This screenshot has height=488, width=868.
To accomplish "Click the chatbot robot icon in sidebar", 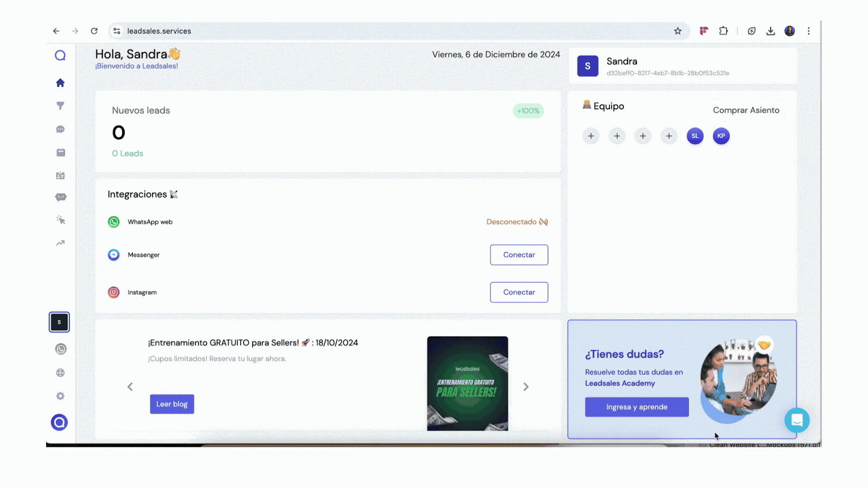I will coord(60,197).
